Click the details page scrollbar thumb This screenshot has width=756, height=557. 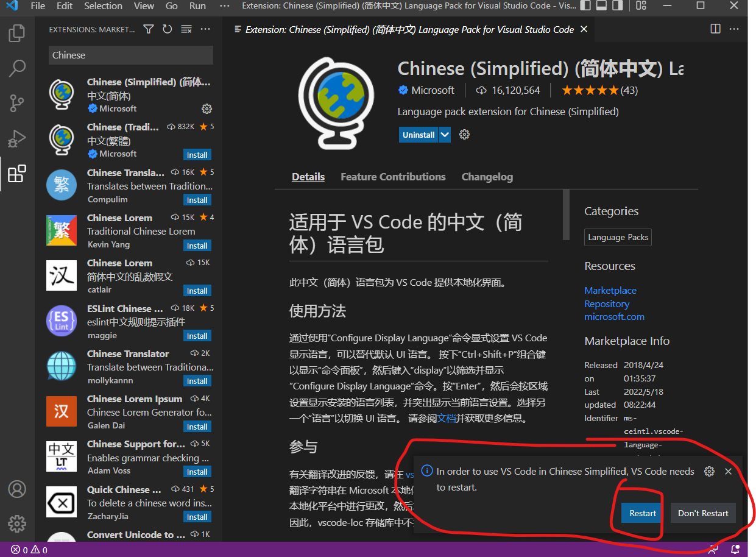(x=567, y=215)
